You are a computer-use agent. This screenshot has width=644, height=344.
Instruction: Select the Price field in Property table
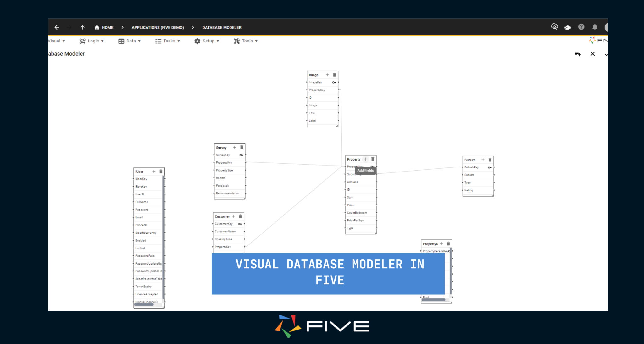click(x=361, y=205)
